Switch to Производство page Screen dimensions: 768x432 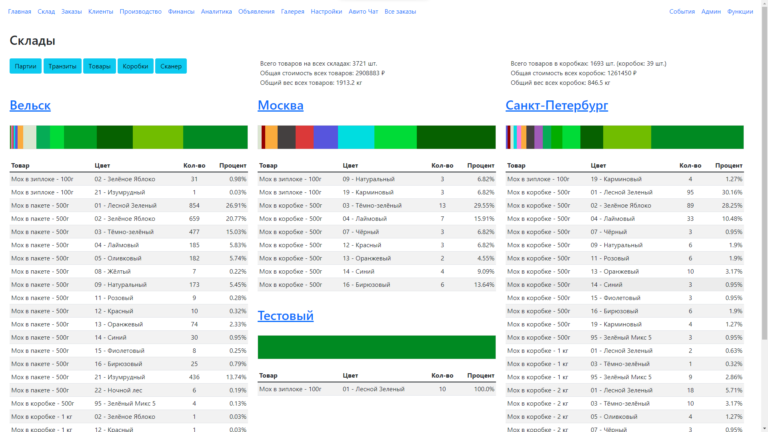[x=140, y=10]
